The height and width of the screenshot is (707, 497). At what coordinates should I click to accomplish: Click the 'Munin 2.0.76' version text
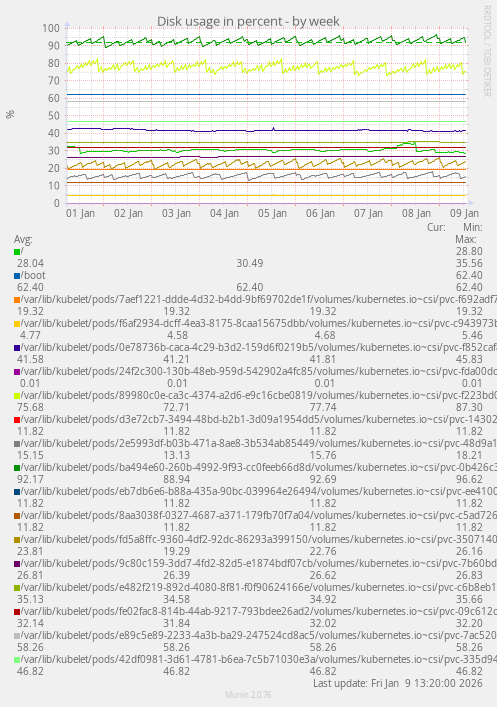(x=248, y=695)
